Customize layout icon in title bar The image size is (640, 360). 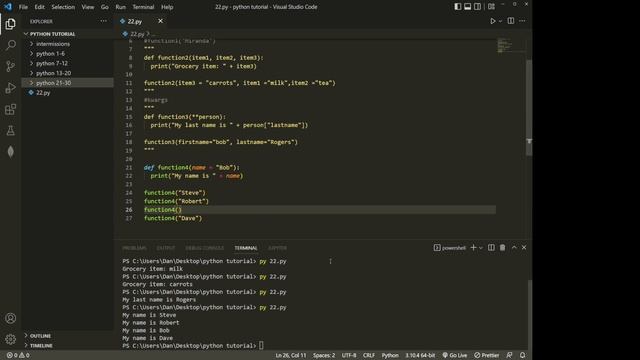point(491,7)
